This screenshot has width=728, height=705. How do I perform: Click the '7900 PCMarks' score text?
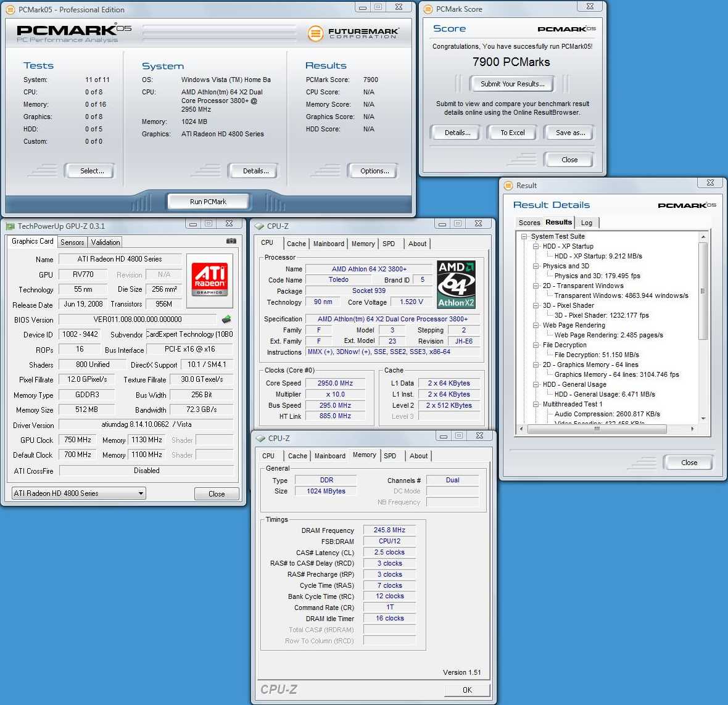[511, 62]
